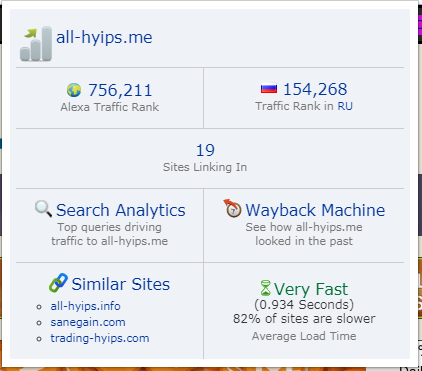Open the 154,268 traffic rank link

315,89
